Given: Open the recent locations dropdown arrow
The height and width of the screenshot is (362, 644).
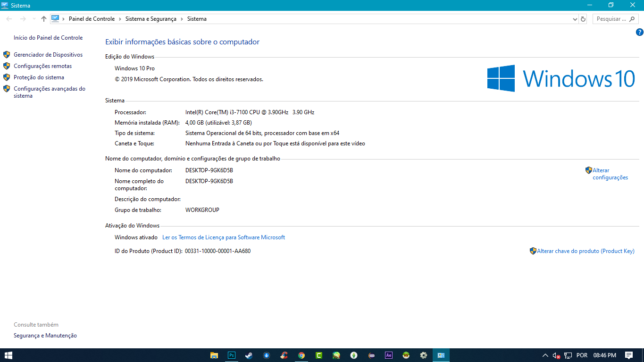Looking at the screenshot, I should (34, 19).
